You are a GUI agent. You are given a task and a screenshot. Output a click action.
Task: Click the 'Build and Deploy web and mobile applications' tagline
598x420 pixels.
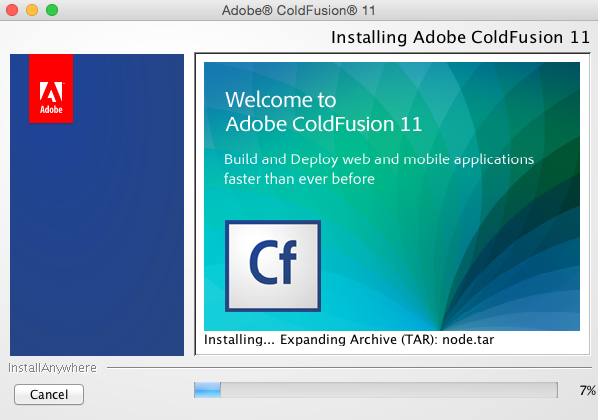click(379, 159)
